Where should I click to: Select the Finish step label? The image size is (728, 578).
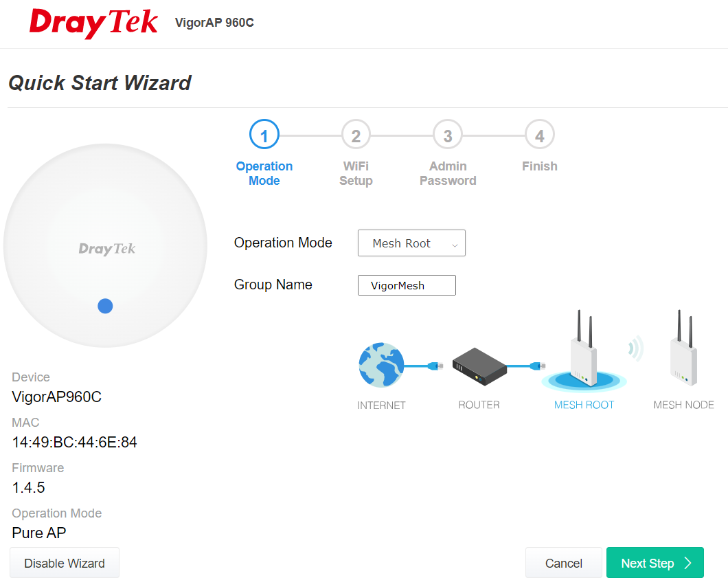[x=540, y=166]
